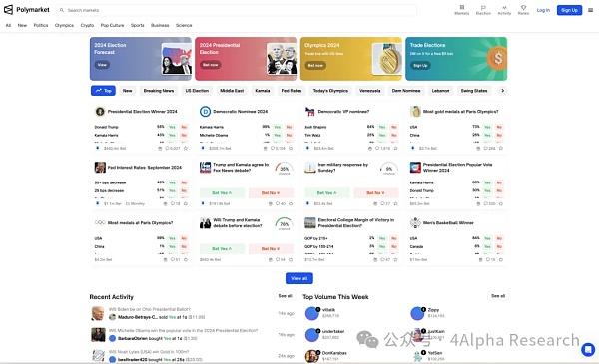
Task: Open the Politics category in nav bar
Action: pyautogui.click(x=41, y=25)
